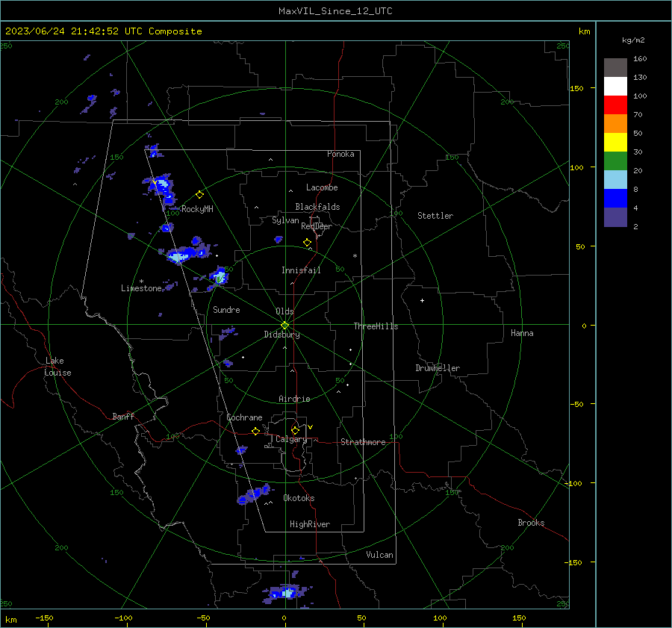Click the yellow diamond marker below RedDeer label
The image size is (672, 628).
click(307, 243)
